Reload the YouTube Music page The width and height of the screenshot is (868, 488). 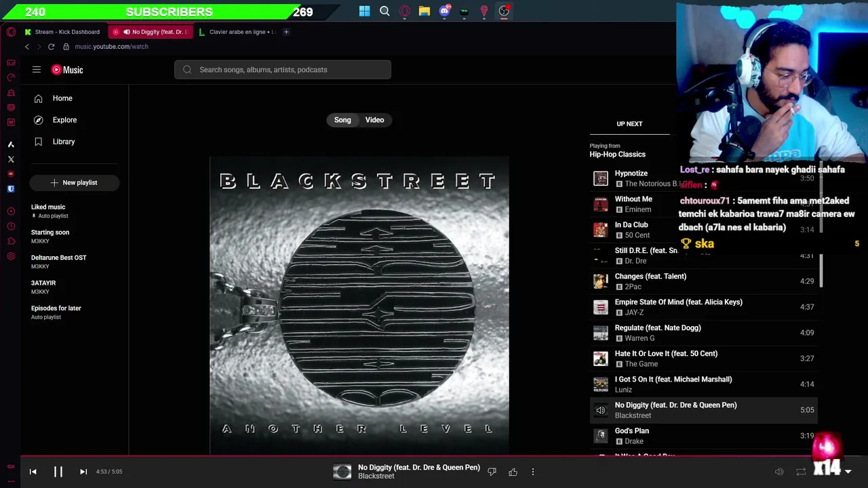[51, 47]
